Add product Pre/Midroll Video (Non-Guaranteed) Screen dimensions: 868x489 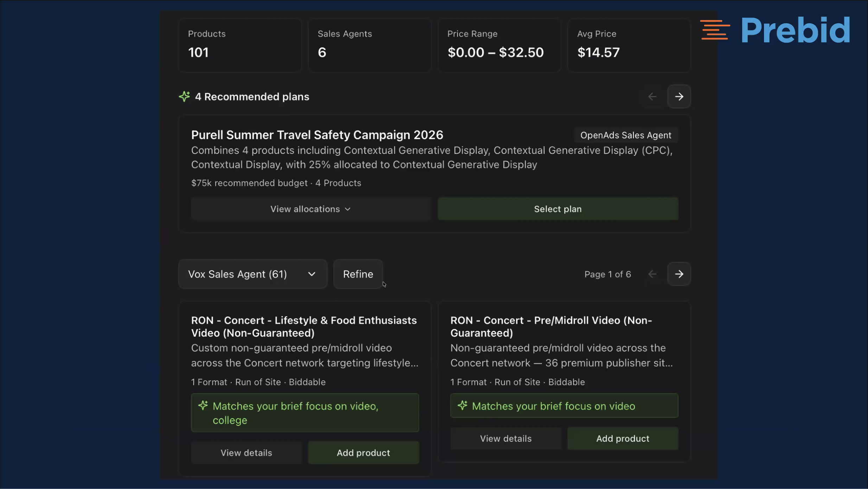point(623,438)
